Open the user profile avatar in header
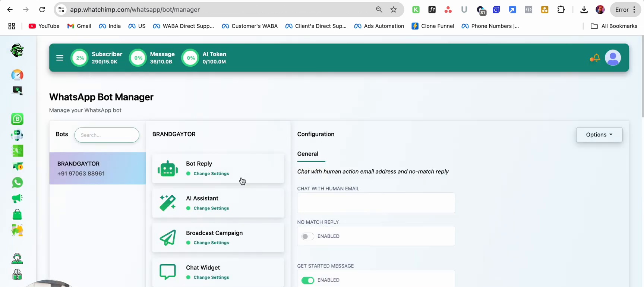Screen dimensions: 644x287 613,58
